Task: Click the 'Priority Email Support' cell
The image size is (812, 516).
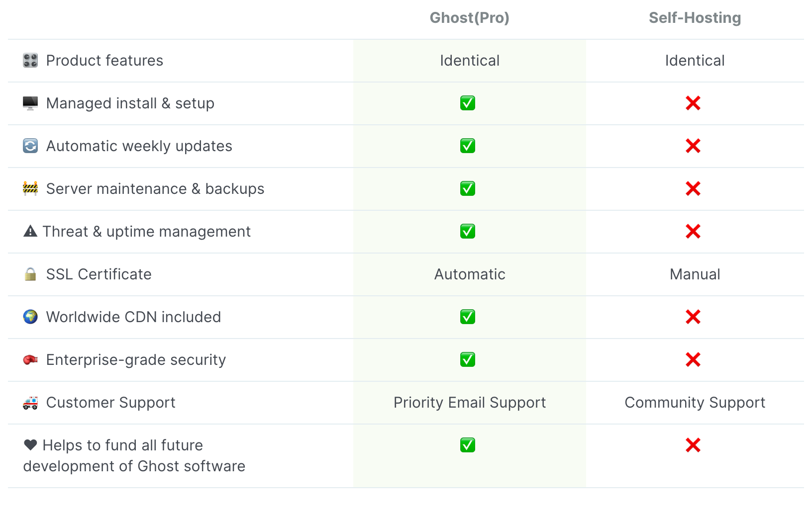Action: (x=470, y=403)
